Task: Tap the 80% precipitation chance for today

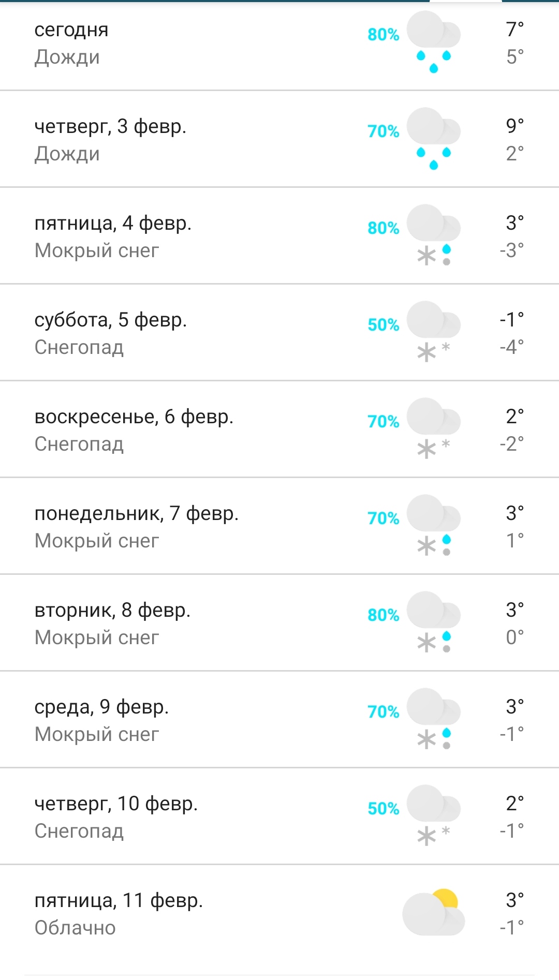Action: point(383,35)
